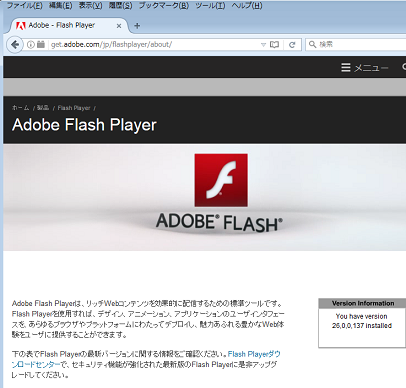Follow the 製品 breadcrumb link

pos(43,108)
